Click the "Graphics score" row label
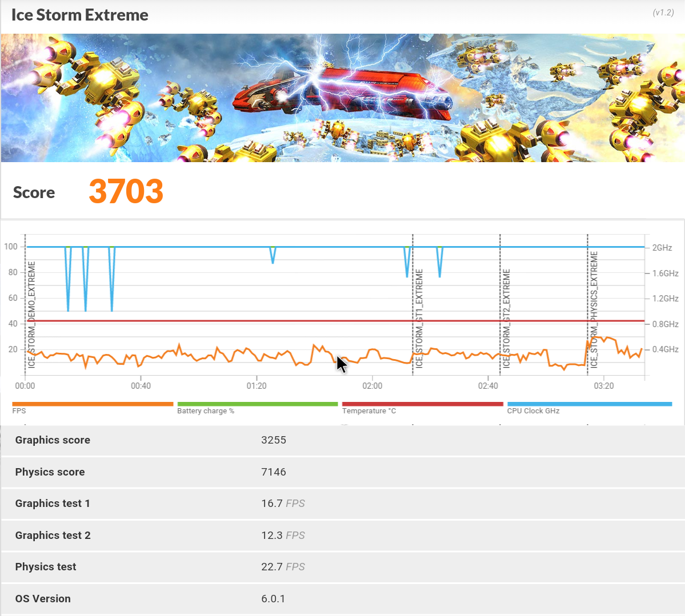Image resolution: width=685 pixels, height=616 pixels. pos(53,440)
